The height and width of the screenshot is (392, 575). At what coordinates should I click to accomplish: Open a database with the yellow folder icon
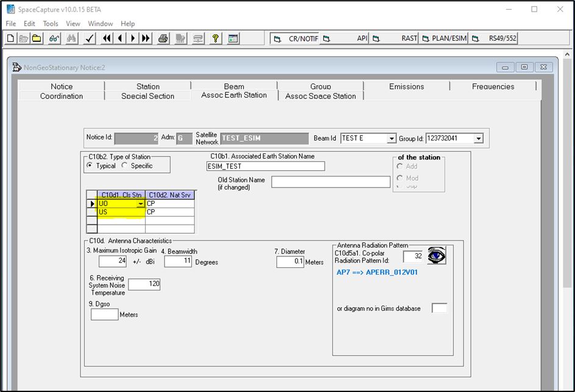[37, 38]
